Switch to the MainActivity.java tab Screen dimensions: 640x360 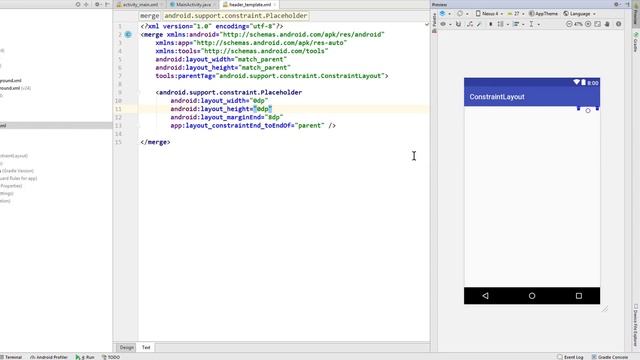(193, 4)
